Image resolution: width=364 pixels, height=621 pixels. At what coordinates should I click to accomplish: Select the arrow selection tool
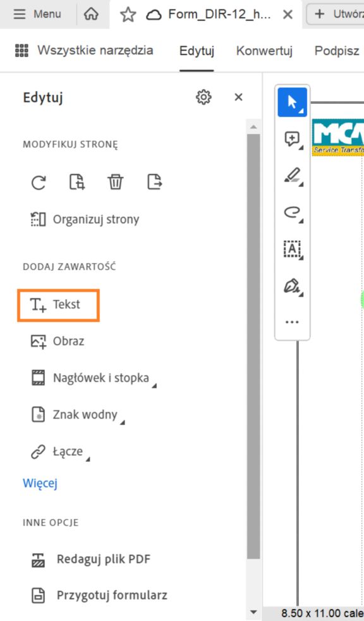(292, 101)
